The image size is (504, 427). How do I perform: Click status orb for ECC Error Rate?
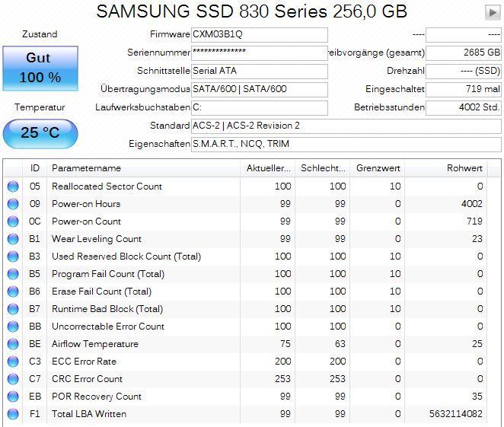click(13, 362)
